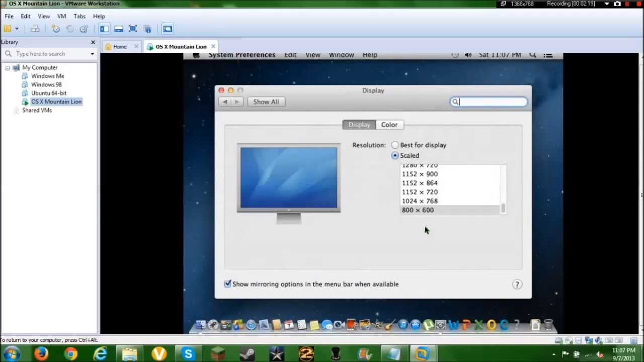Open Finder in the Mac dock
Image resolution: width=644 pixels, height=362 pixels.
pos(201,325)
